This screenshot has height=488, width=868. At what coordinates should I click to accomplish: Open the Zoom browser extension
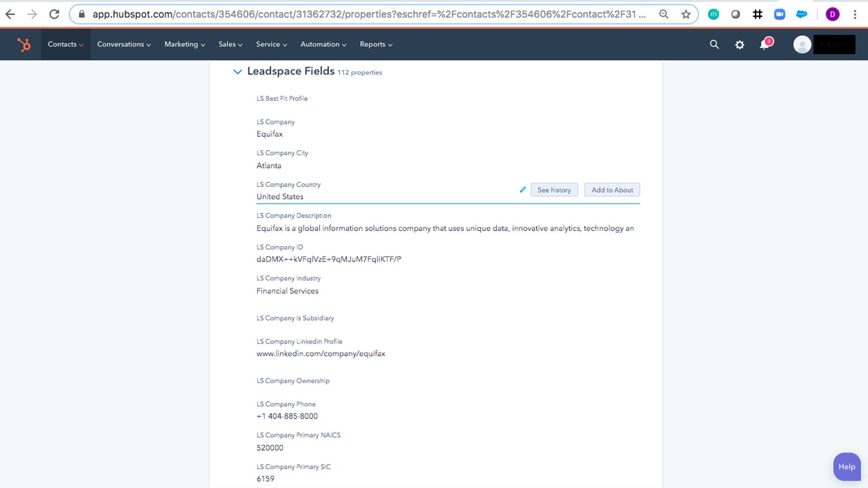(779, 14)
